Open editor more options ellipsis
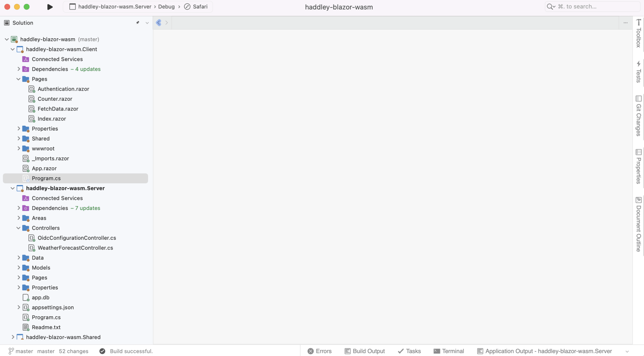 click(x=625, y=23)
